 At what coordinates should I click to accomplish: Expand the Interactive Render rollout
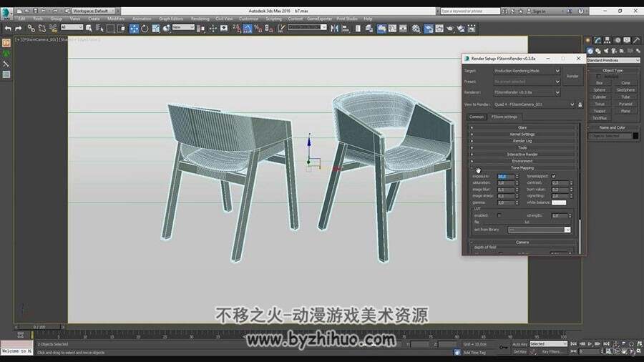(x=522, y=155)
